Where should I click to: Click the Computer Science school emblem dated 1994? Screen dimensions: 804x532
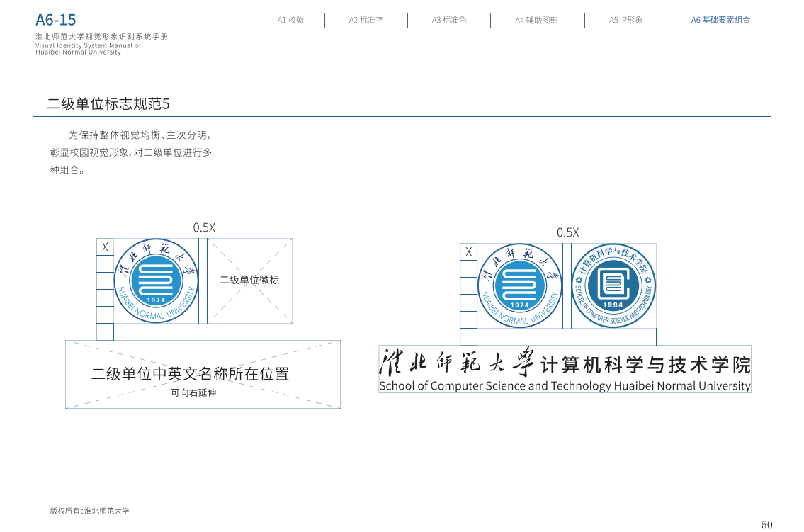pyautogui.click(x=613, y=285)
